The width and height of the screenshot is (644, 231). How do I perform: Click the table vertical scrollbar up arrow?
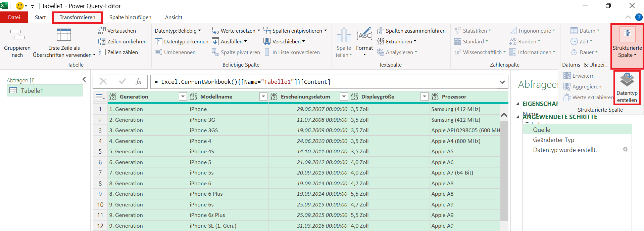click(504, 115)
